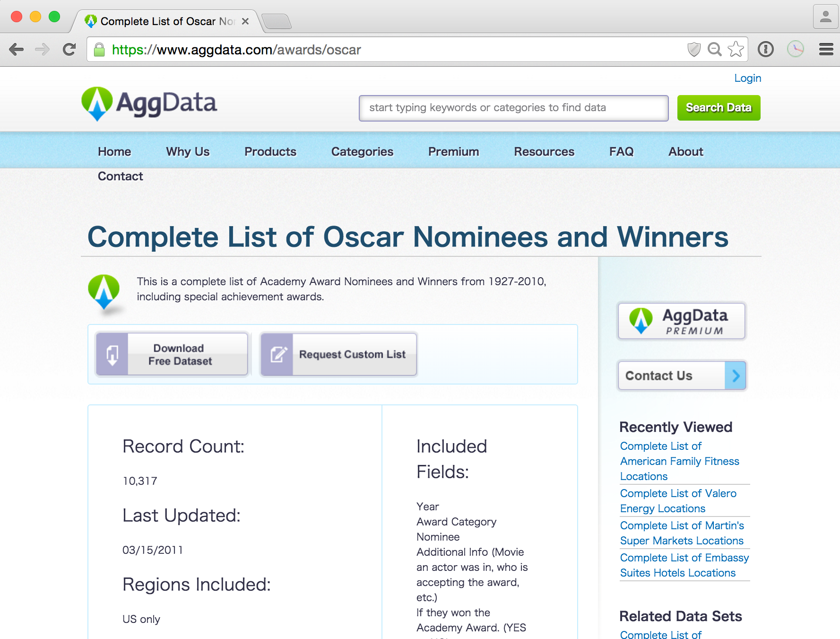Image resolution: width=840 pixels, height=639 pixels.
Task: Open American Family Fitness Locations link
Action: coord(680,461)
